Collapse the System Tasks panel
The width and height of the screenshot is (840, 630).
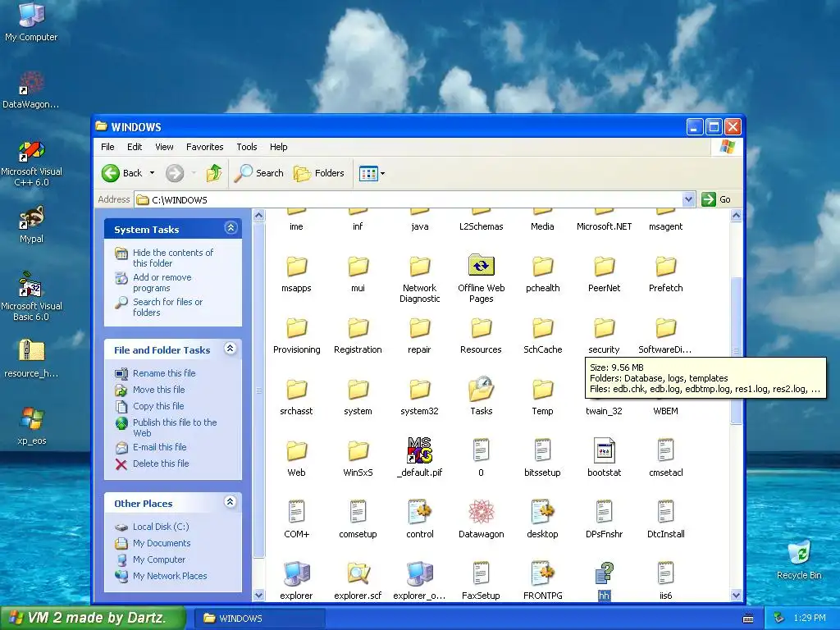pos(231,228)
